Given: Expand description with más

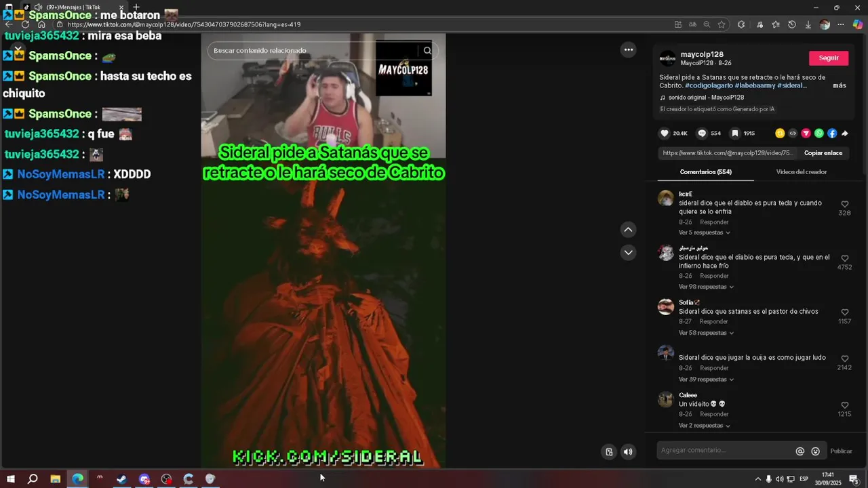Looking at the screenshot, I should coord(840,85).
